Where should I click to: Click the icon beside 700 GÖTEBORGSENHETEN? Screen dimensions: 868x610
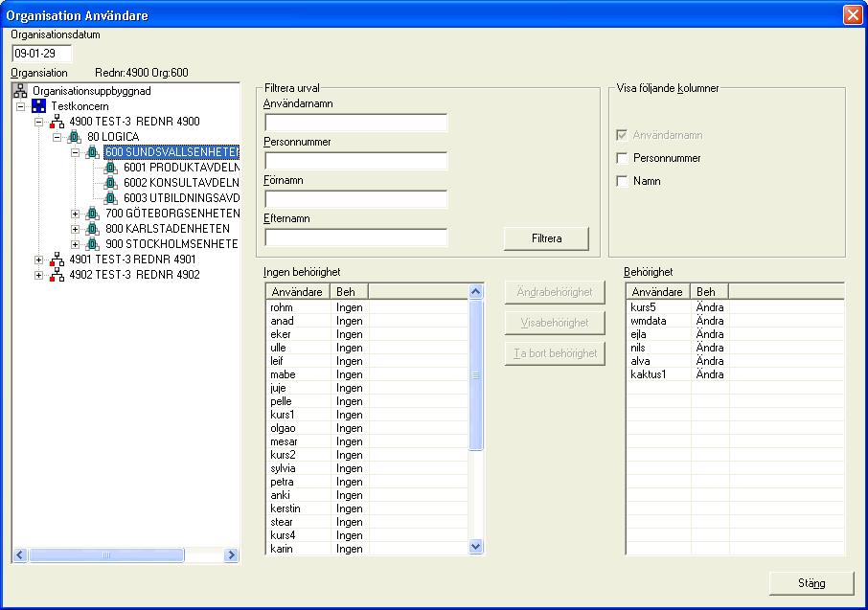(93, 214)
